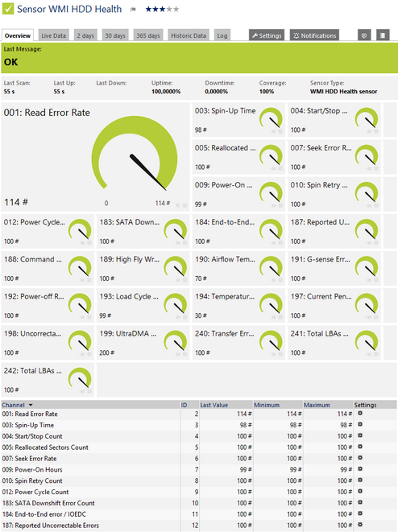Open settings gear for 183: SATA Downshift row
Image resolution: width=398 pixels, height=532 pixels.
pos(360,502)
